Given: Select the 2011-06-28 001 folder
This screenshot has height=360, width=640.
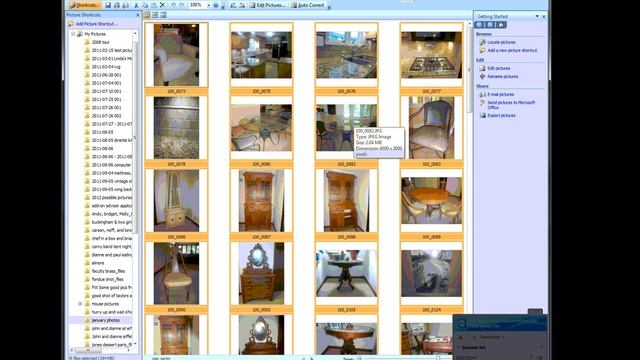Looking at the screenshot, I should 103,75.
